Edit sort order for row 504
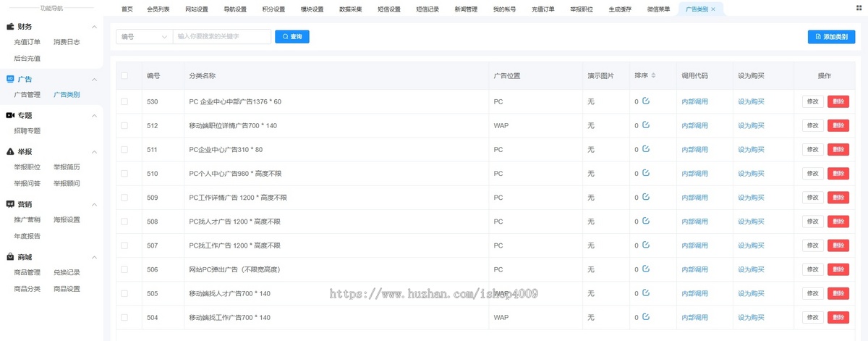Screen dimensions: 868x341 tap(646, 316)
